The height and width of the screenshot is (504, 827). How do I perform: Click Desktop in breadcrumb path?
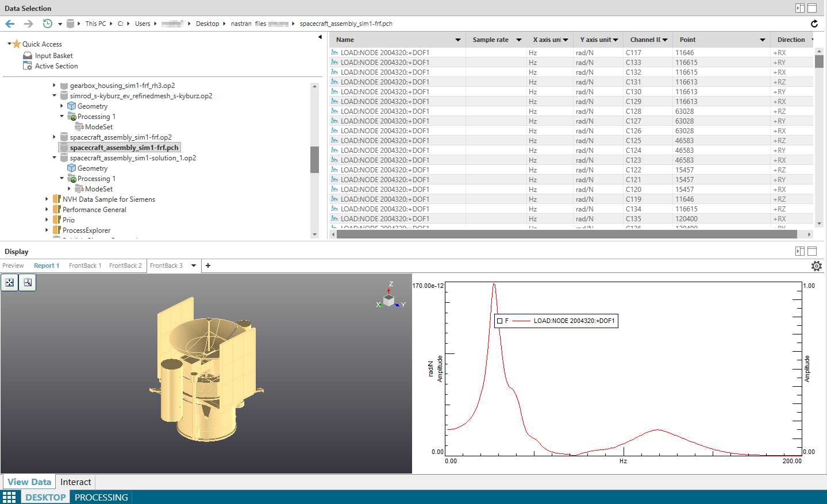[x=207, y=24]
